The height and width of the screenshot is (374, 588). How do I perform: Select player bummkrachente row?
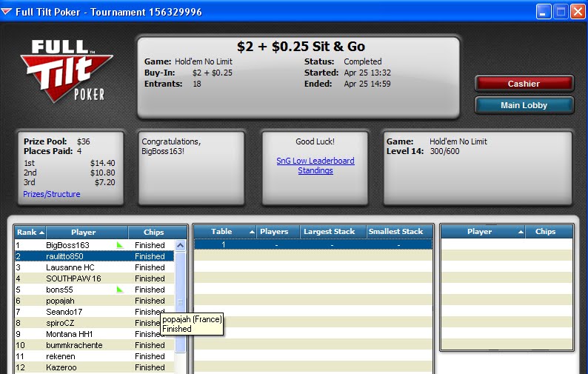[x=95, y=345]
